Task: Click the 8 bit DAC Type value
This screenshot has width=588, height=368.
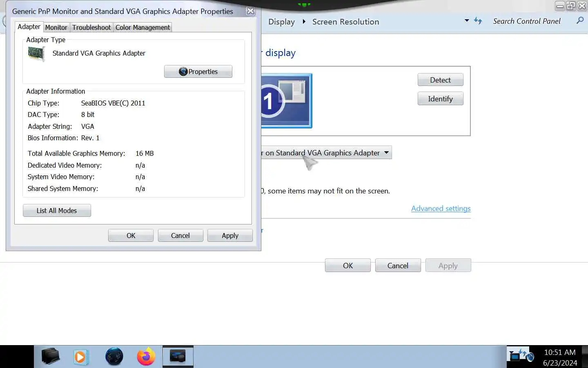Action: 88,114
